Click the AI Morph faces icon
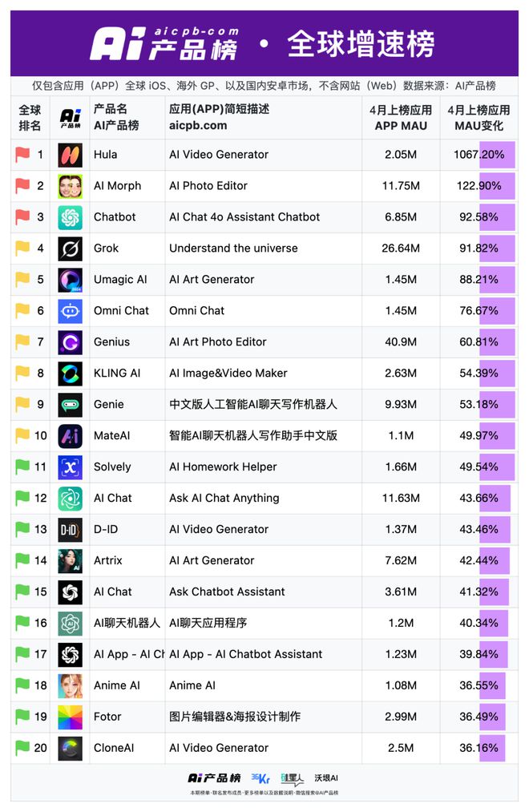Viewport: 529px width, 812px height. tap(70, 187)
